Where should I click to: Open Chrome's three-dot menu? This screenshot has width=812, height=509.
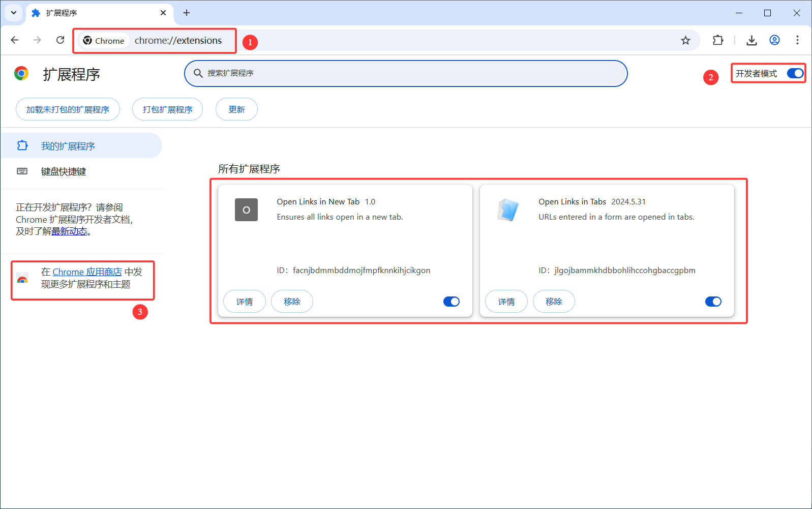coord(797,40)
